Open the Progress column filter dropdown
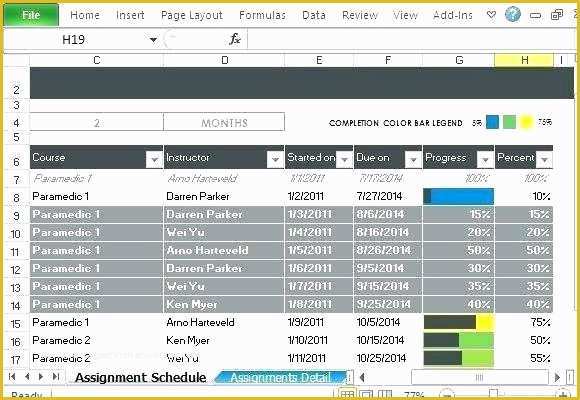Screen dimensions: 580x400 pyautogui.click(x=485, y=160)
